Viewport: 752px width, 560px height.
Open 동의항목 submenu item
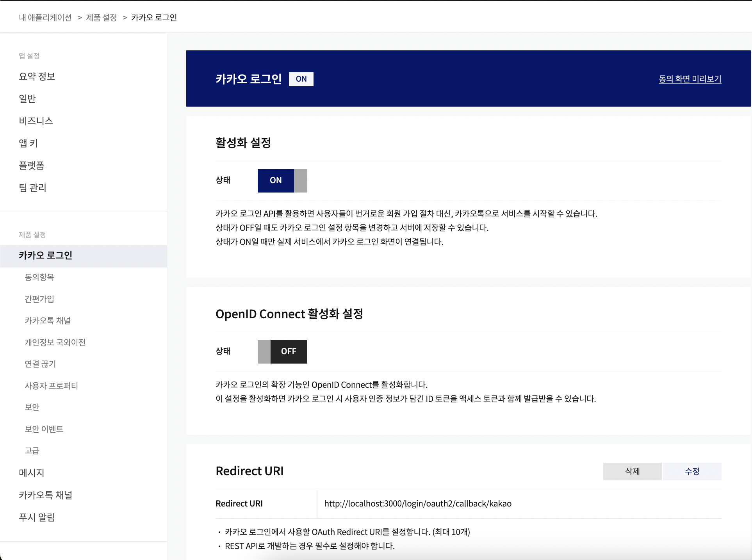[39, 277]
